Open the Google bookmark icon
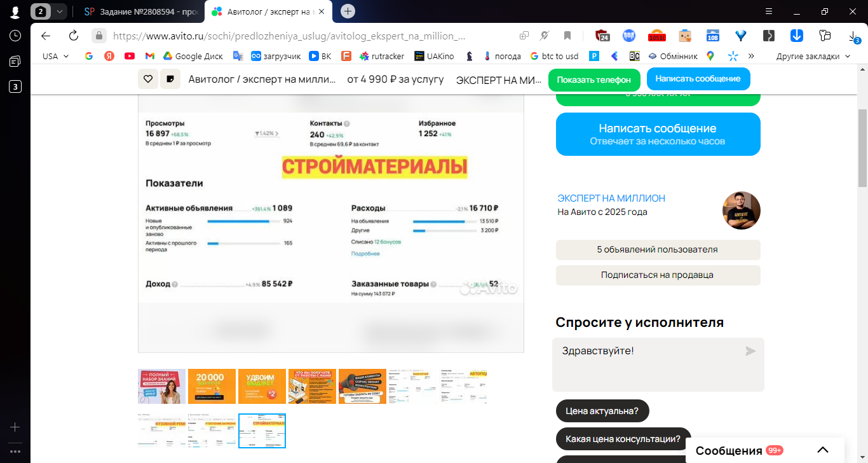 coord(89,56)
